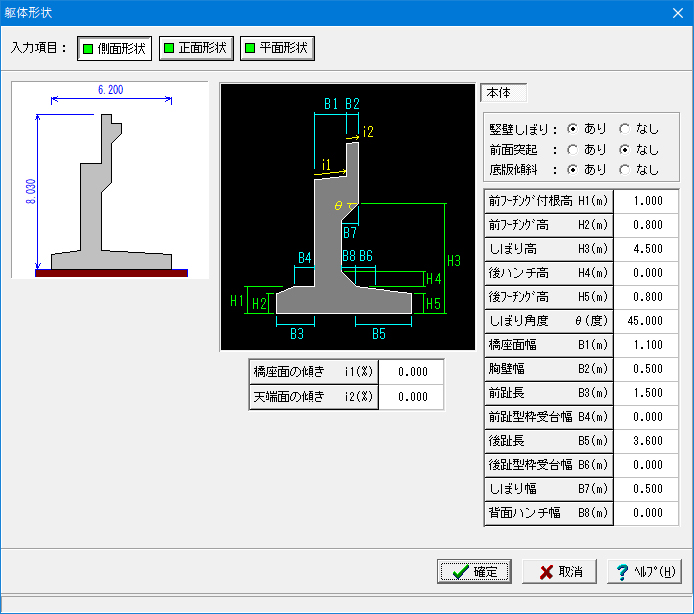Screen dimensions: 694x614
Task: Click the abutment side-view preview thumbnail
Action: pos(110,180)
